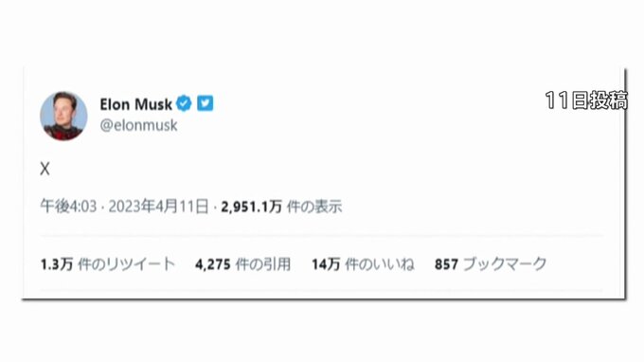Open the 4,275 quote count
Screen dimensions: 644x362
[x=213, y=264]
